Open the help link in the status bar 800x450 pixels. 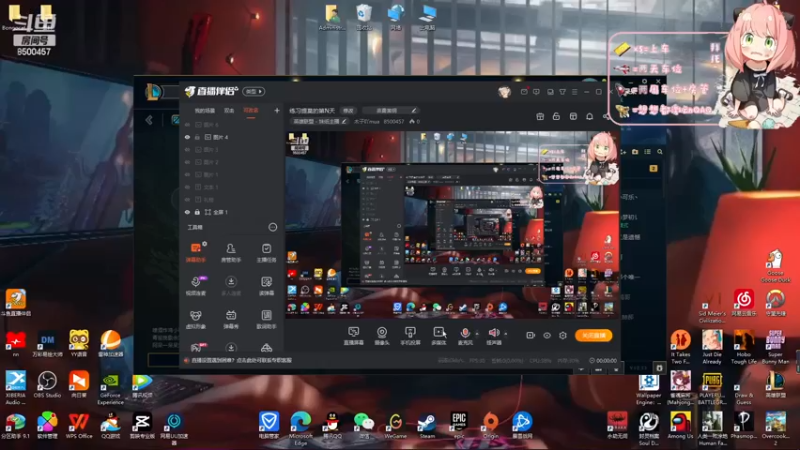click(x=241, y=360)
